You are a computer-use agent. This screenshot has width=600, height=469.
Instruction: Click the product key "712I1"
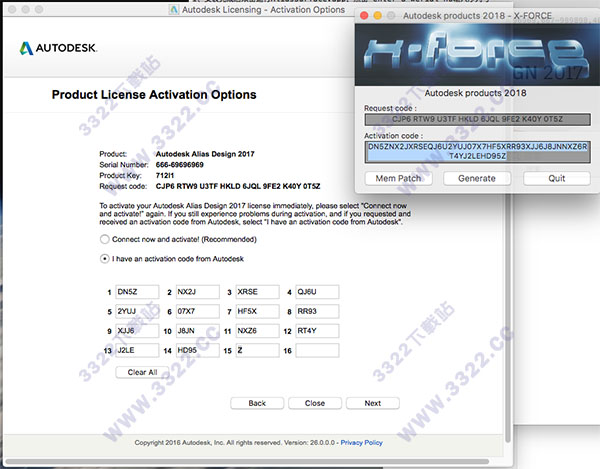165,176
